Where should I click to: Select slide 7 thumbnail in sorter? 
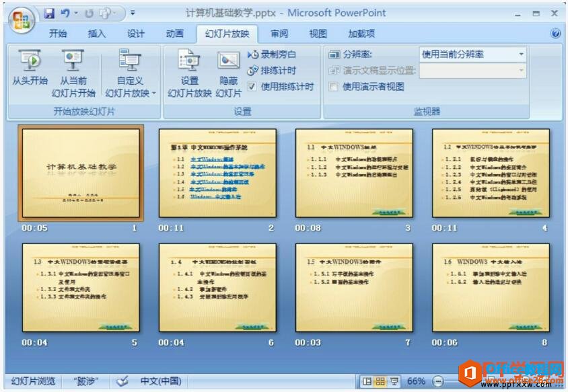click(354, 288)
